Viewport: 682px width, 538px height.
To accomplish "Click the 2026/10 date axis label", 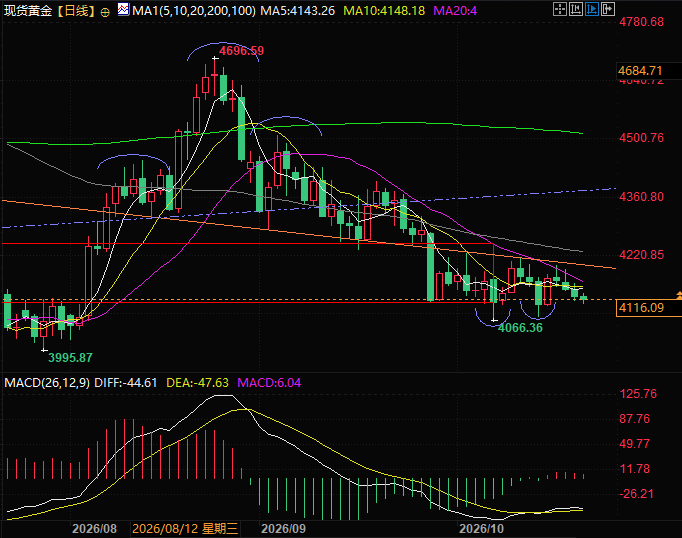I will pos(481,529).
